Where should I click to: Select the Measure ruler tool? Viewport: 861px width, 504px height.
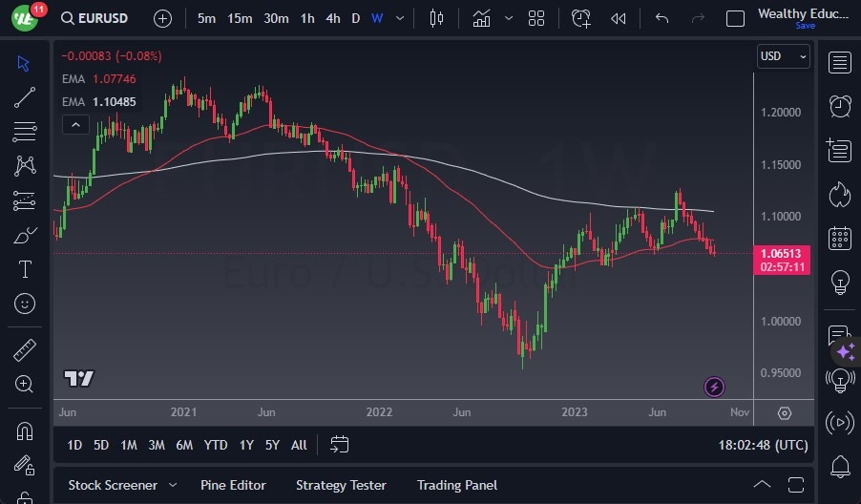(25, 350)
